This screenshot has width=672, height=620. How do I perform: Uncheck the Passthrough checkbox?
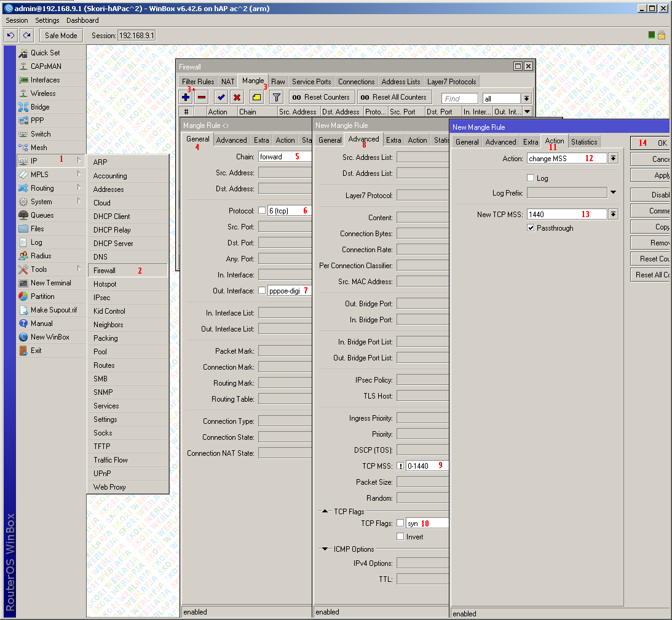click(531, 228)
